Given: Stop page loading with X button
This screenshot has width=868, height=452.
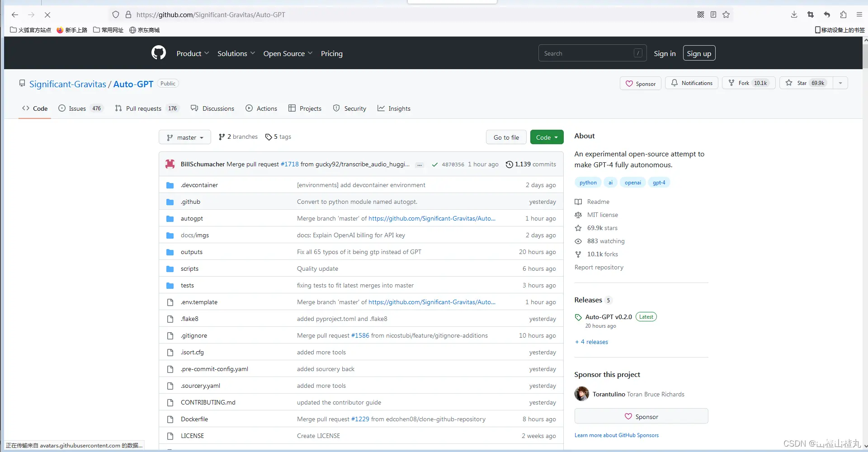Looking at the screenshot, I should (47, 15).
